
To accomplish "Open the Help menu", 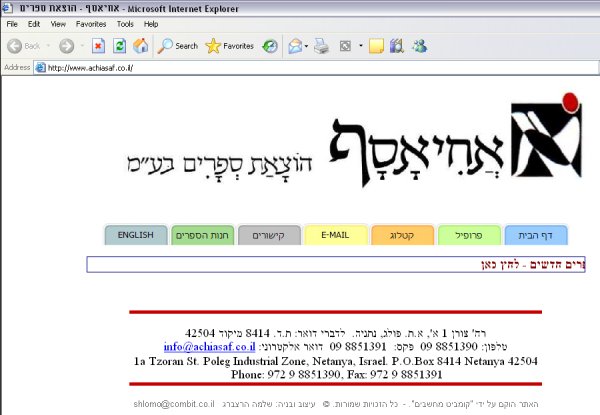I will click(x=151, y=24).
